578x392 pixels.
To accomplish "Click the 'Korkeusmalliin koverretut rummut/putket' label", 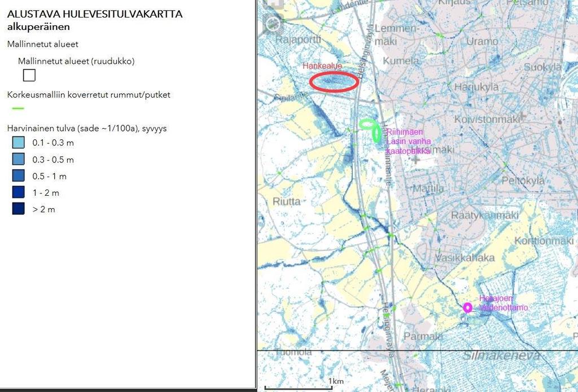I will pos(89,95).
